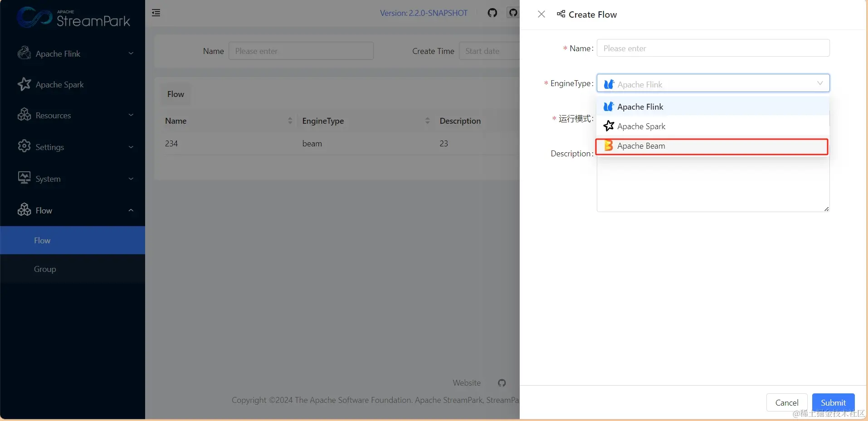This screenshot has height=421, width=868.
Task: Sort table by Name column arrows
Action: pos(290,121)
